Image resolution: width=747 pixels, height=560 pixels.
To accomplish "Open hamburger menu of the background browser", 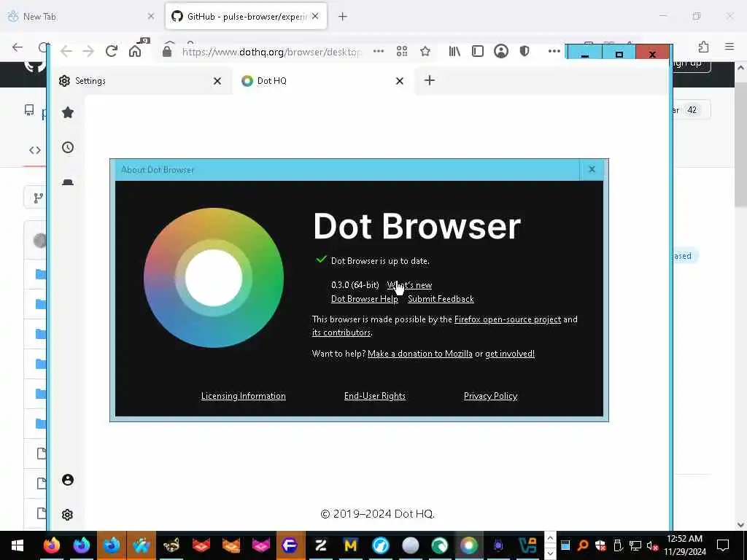I will [x=729, y=47].
